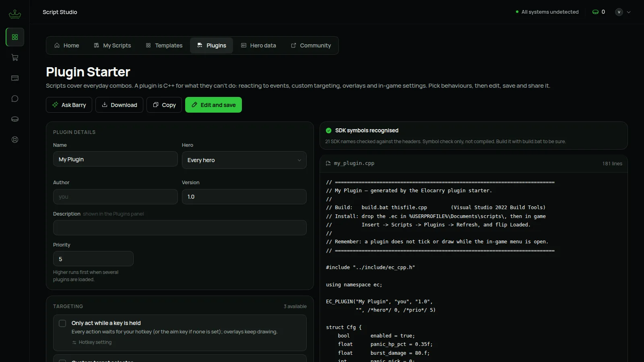Image resolution: width=644 pixels, height=362 pixels.
Task: Click the #include ec_cpp.h code line
Action: coord(370,267)
